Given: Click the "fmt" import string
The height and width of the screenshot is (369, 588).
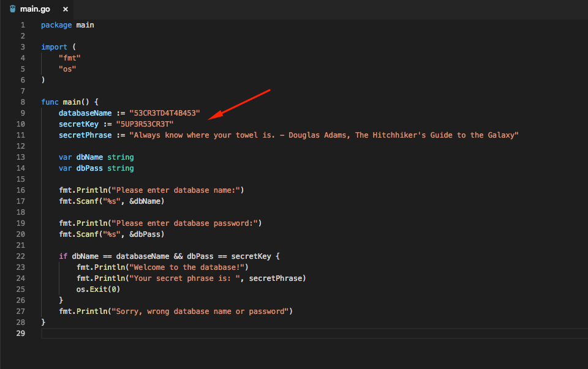Looking at the screenshot, I should (x=69, y=58).
